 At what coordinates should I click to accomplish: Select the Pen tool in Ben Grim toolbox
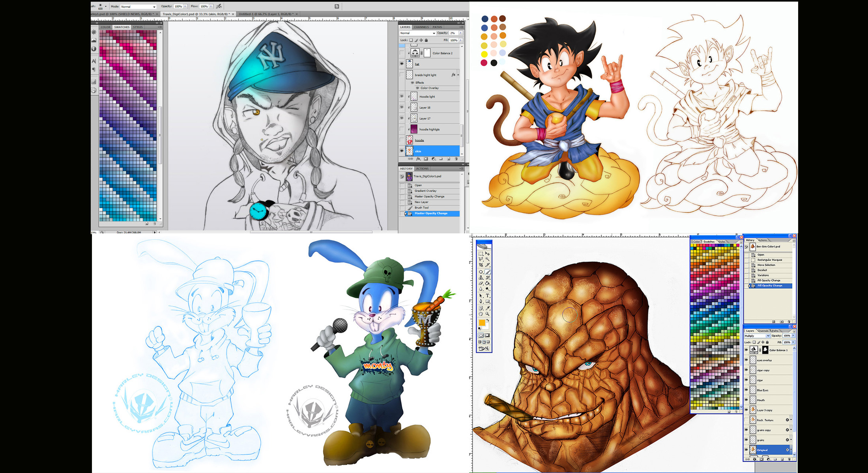coord(481,301)
